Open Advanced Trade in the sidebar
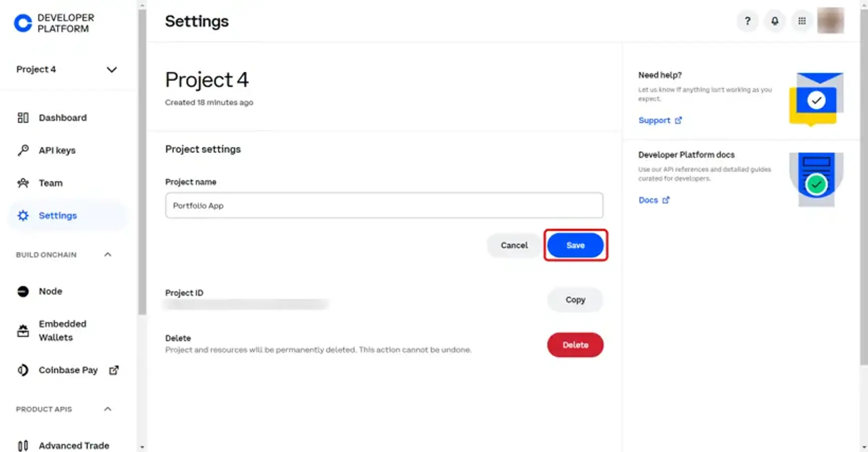 click(x=74, y=445)
